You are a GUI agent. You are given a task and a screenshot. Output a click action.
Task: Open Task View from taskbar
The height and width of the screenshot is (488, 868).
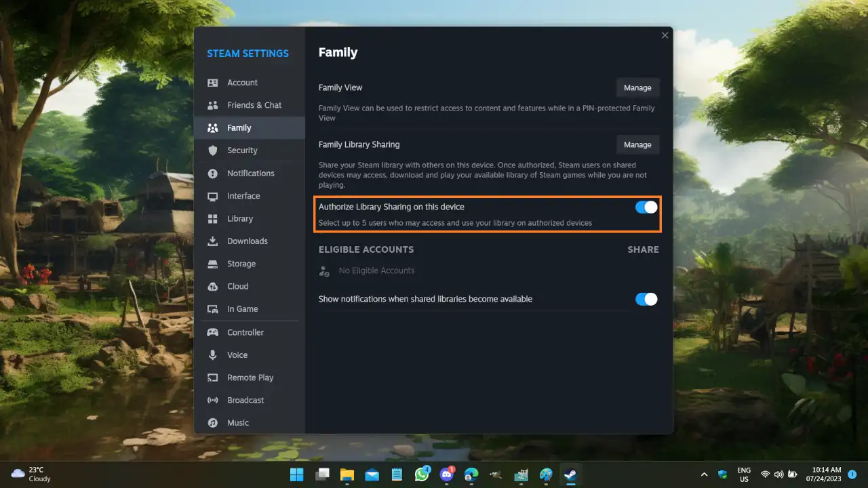(322, 474)
